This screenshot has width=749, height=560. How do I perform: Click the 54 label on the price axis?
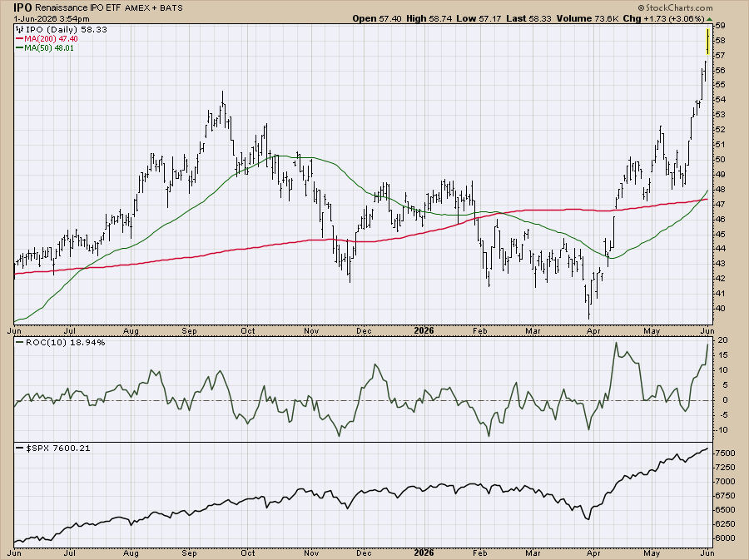[720, 100]
